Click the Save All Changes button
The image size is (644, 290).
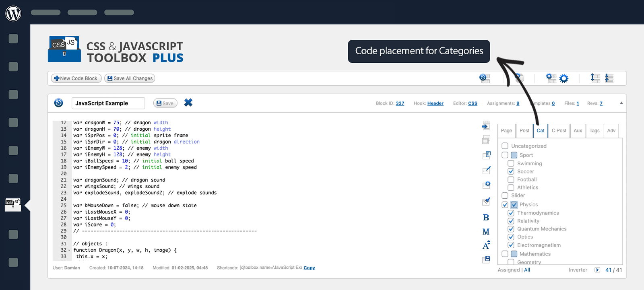pyautogui.click(x=130, y=78)
